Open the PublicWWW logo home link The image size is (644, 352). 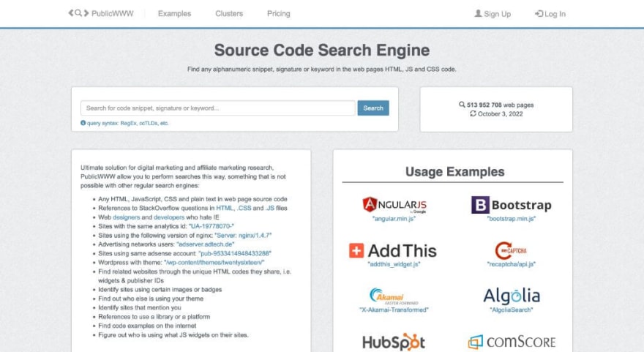[101, 14]
